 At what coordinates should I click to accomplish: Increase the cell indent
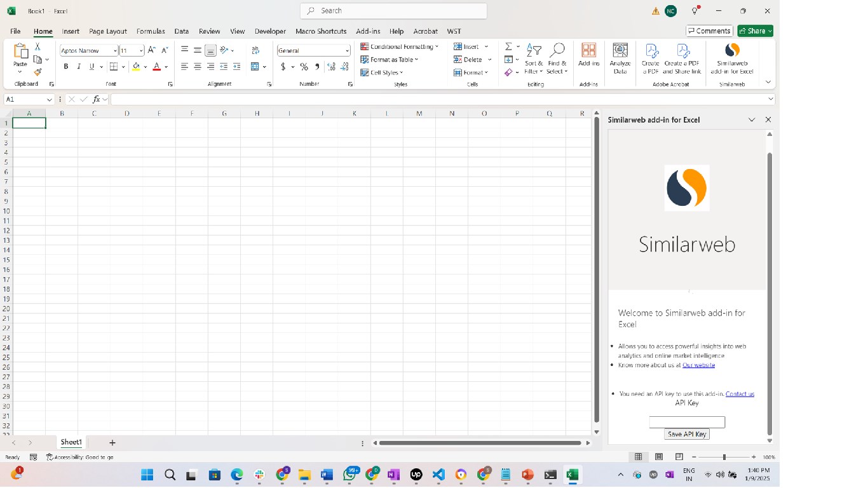point(236,67)
